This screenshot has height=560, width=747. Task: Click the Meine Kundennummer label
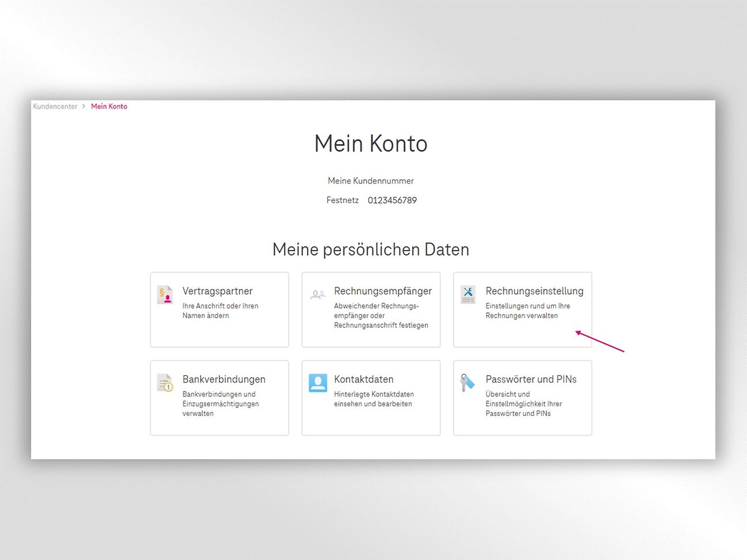tap(371, 180)
